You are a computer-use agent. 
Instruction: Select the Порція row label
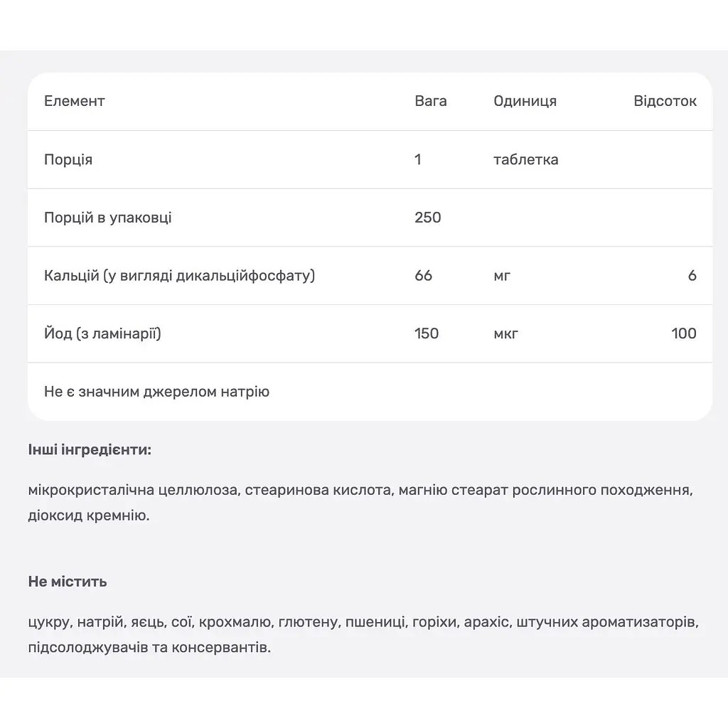point(68,160)
